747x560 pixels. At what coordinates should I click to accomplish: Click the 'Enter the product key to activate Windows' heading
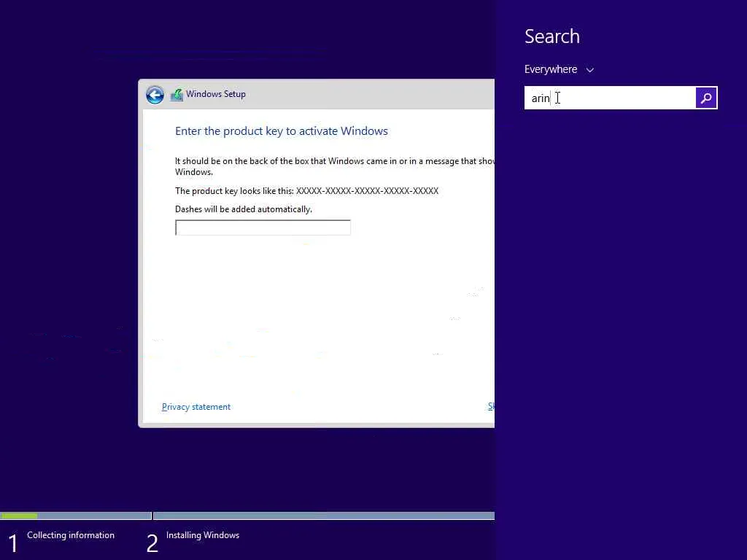[x=281, y=131]
